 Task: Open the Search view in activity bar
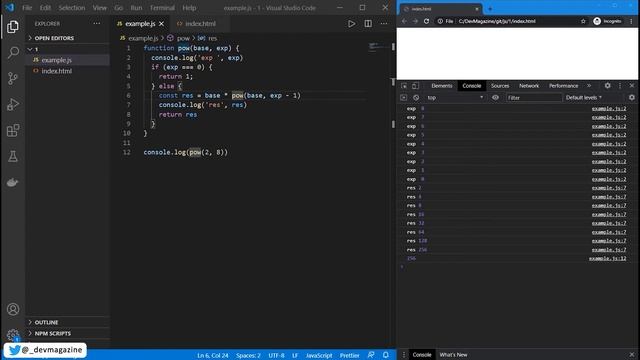pos(13,52)
